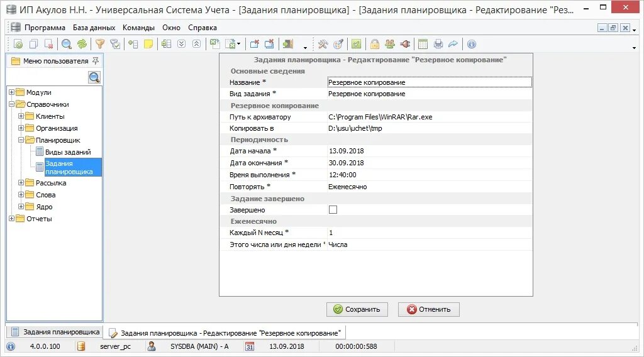
Task: Open the Справка menu
Action: point(203,28)
